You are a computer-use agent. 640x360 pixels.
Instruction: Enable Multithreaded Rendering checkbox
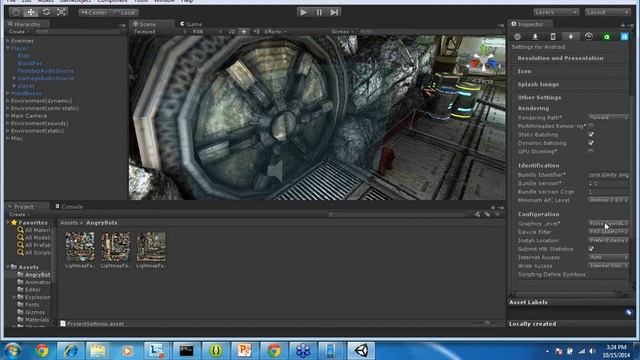(591, 126)
